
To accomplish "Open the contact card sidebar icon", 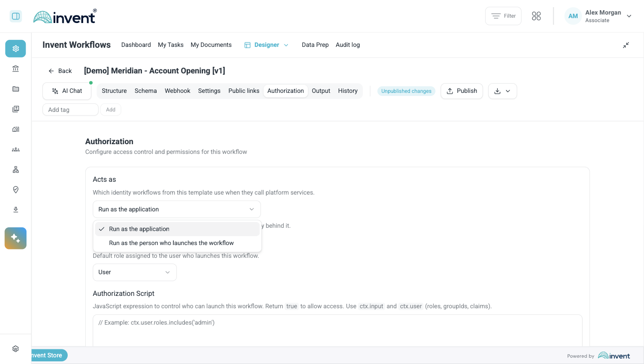I will pyautogui.click(x=15, y=109).
